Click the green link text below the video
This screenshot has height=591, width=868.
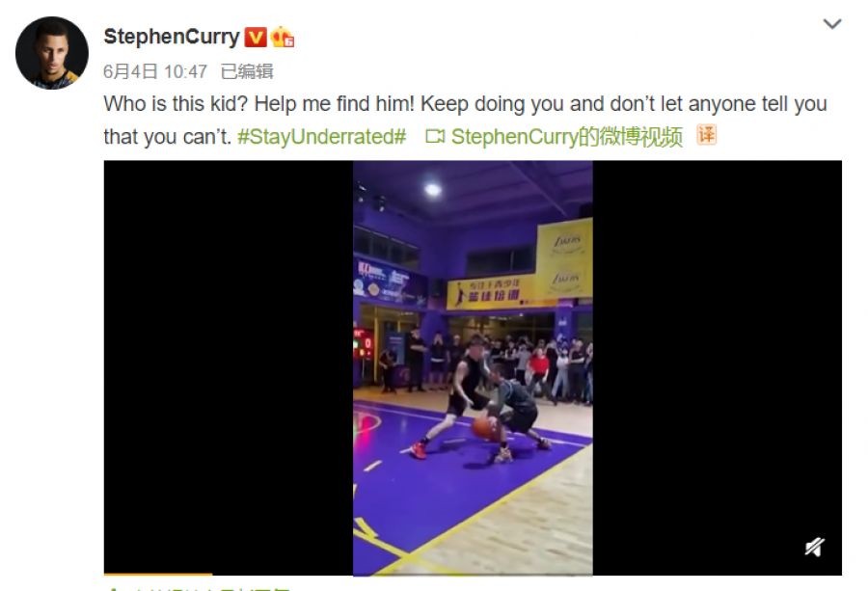(x=198, y=588)
